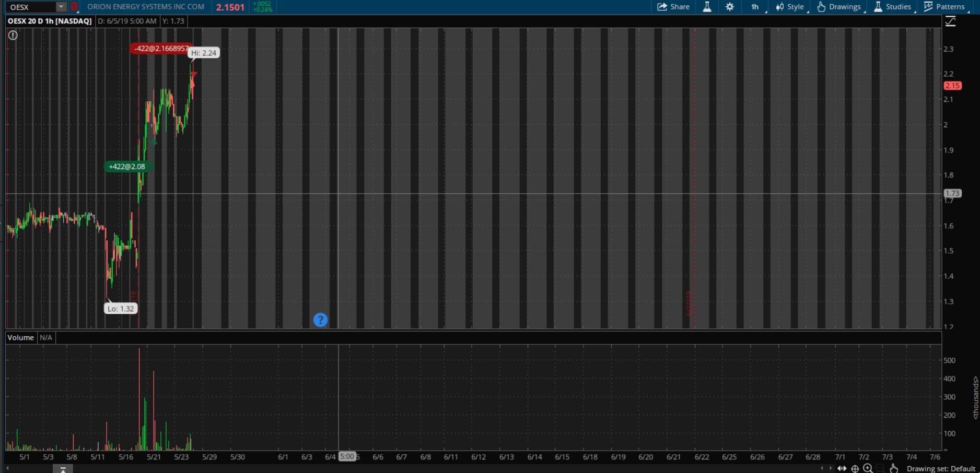This screenshot has height=473, width=980.
Task: Open the Style menu
Action: point(790,7)
